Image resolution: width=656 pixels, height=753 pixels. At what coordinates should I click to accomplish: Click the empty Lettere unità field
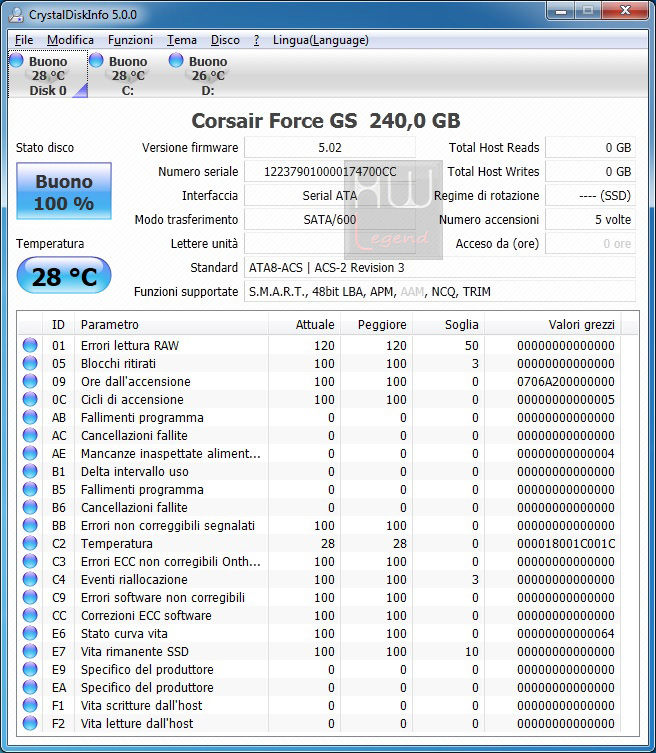tap(330, 243)
